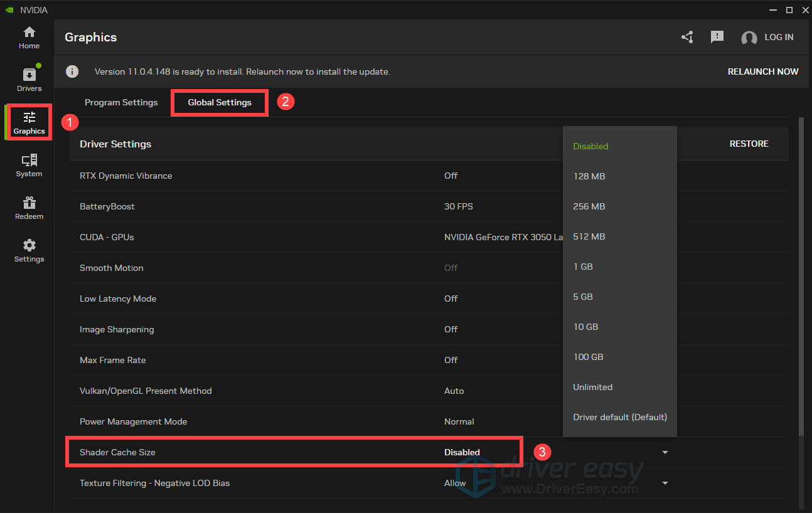The image size is (812, 513).
Task: Click the vertical scrollbar of settings list
Action: 801,276
